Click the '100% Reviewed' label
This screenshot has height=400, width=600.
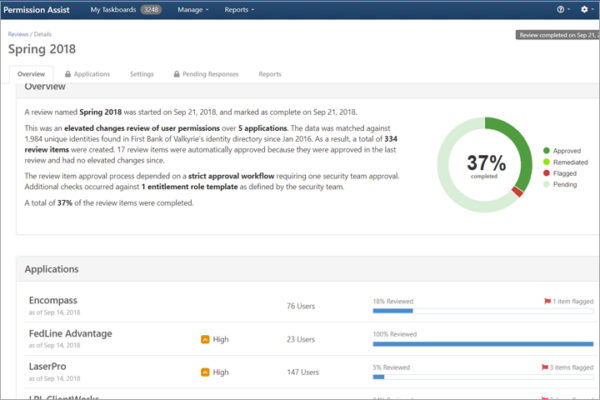(395, 334)
